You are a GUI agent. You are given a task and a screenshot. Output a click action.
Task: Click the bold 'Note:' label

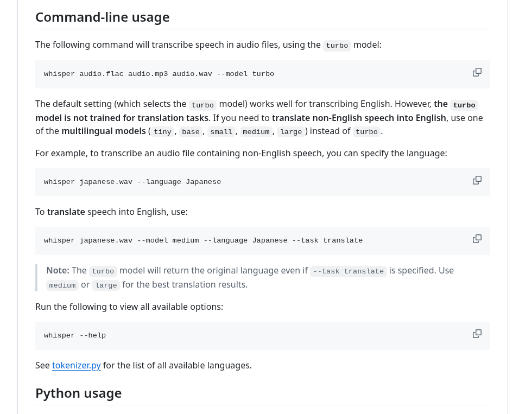tap(58, 270)
